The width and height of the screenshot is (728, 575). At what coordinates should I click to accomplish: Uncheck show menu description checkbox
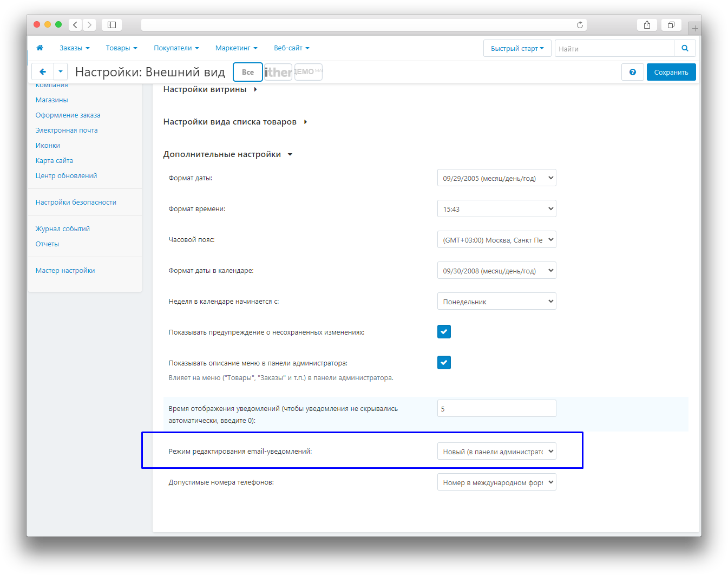point(444,363)
